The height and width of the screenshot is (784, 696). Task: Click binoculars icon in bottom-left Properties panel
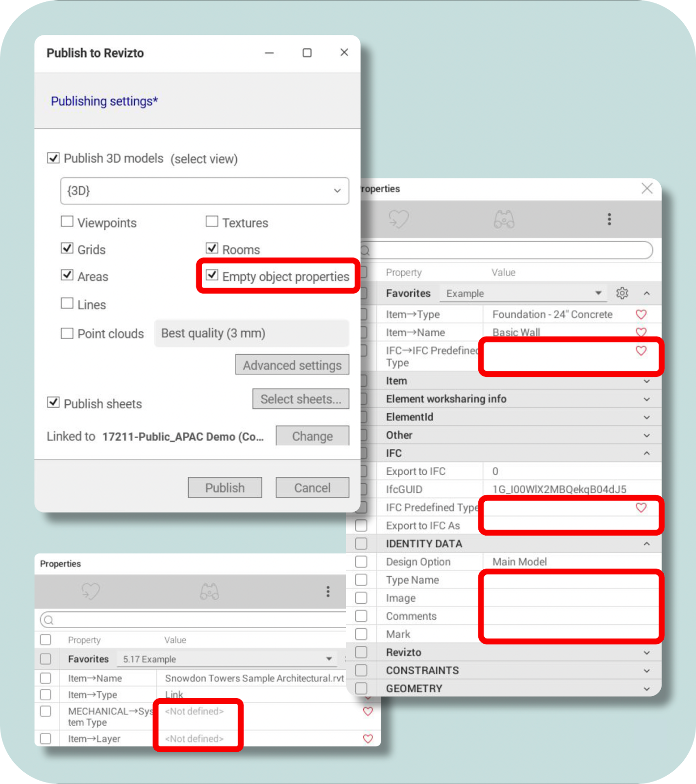[209, 591]
